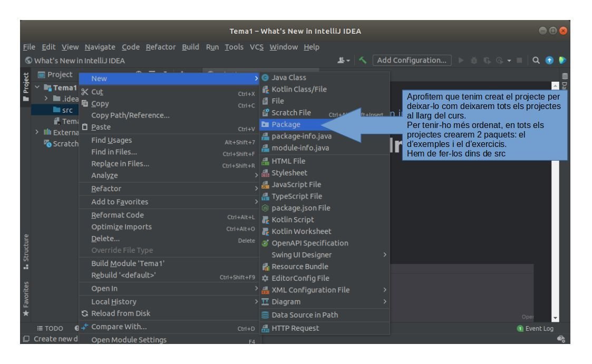Screen dimensions: 592x364
Task: Expand Add to Favorites submenu
Action: point(169,202)
